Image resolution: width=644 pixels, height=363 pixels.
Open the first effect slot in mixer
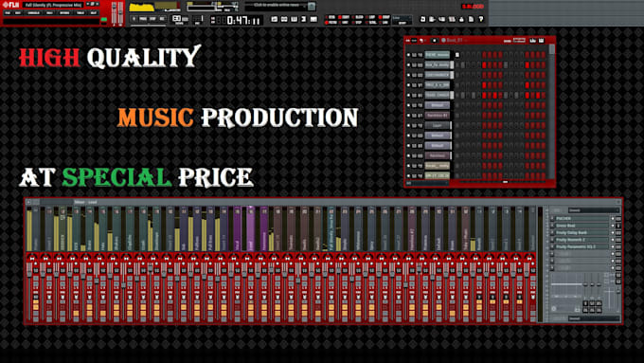point(581,219)
